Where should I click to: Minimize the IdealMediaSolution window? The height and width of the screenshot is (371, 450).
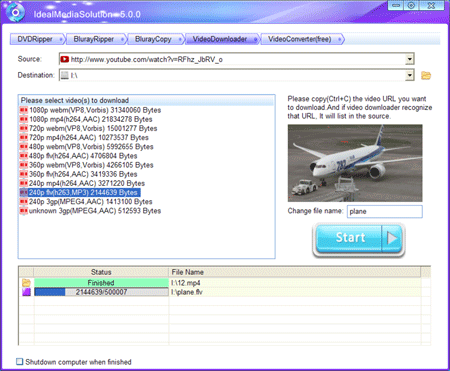click(396, 6)
